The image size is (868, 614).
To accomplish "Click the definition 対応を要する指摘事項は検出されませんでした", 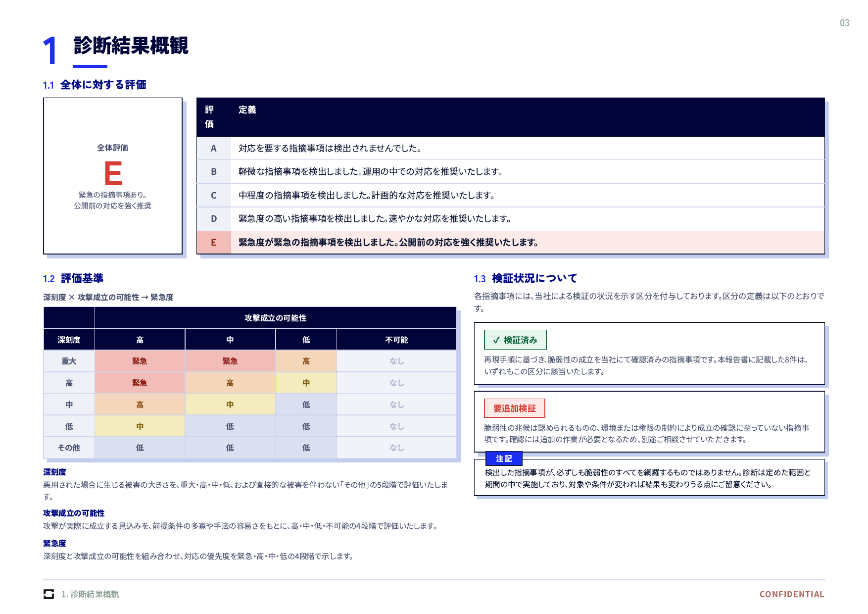I will (x=330, y=148).
